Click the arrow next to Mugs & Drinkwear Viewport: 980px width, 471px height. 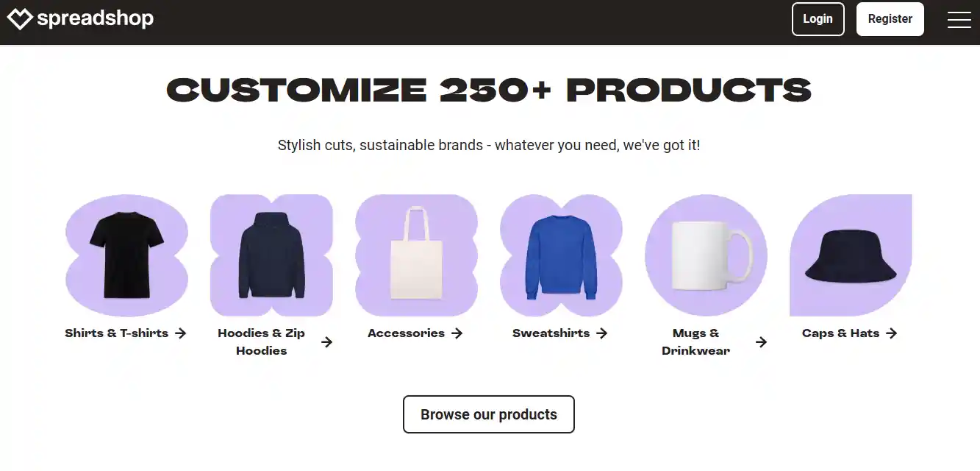tap(762, 342)
